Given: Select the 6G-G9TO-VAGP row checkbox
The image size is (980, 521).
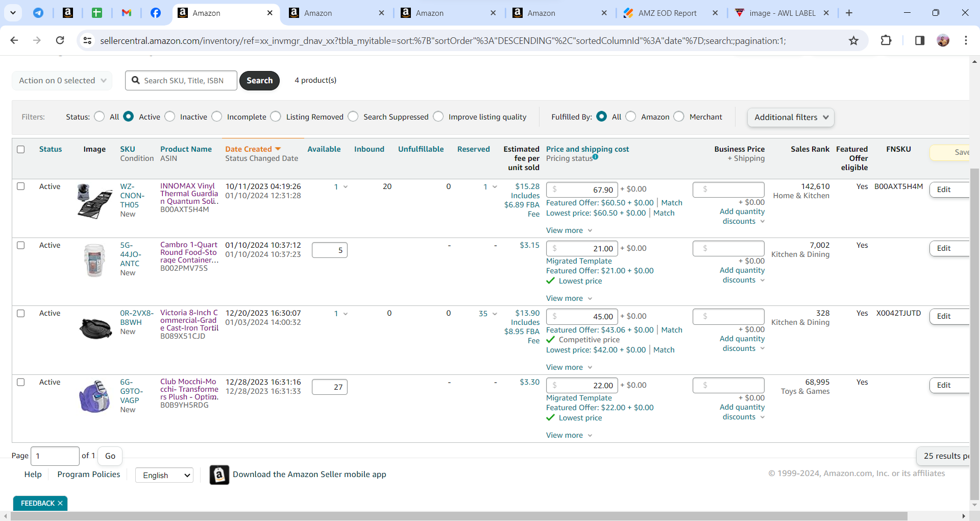Looking at the screenshot, I should 21,382.
